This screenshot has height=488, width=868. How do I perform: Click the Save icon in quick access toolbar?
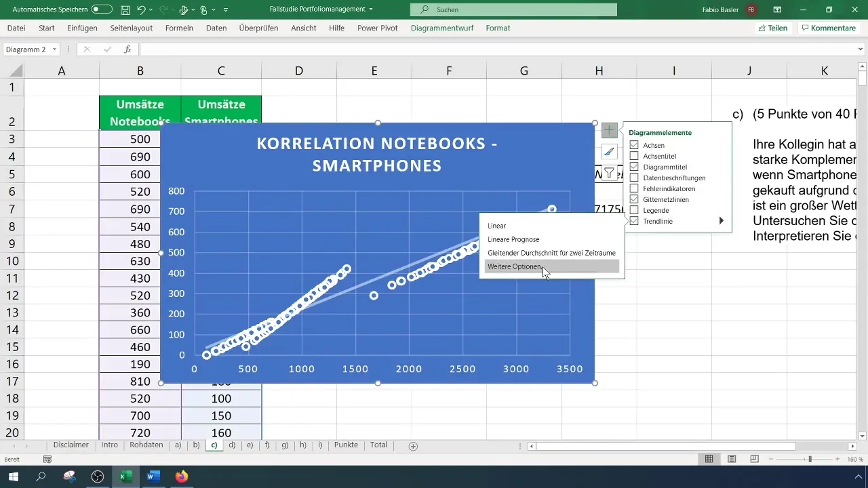(x=125, y=10)
